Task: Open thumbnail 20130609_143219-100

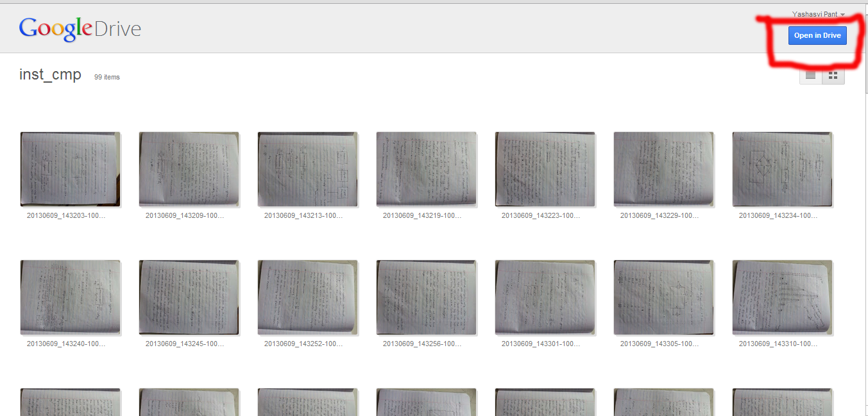Action: click(x=427, y=169)
